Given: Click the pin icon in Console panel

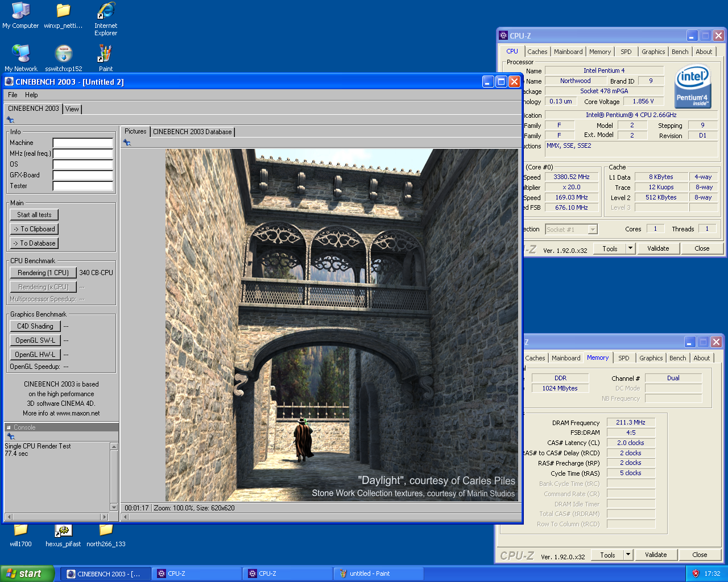Looking at the screenshot, I should point(11,436).
